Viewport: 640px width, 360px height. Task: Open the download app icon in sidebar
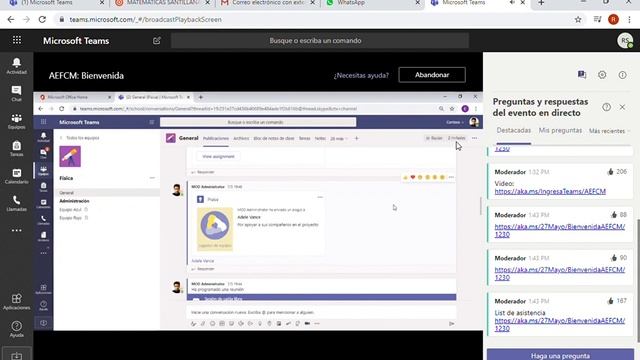(x=16, y=355)
